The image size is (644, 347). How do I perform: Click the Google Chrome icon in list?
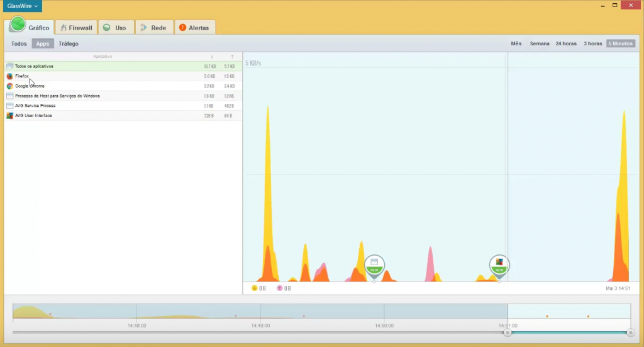click(x=10, y=86)
